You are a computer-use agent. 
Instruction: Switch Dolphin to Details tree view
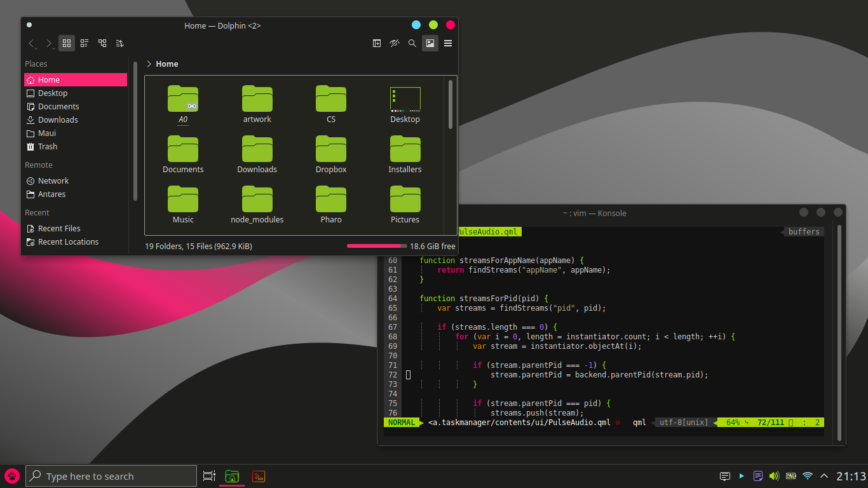click(x=102, y=43)
